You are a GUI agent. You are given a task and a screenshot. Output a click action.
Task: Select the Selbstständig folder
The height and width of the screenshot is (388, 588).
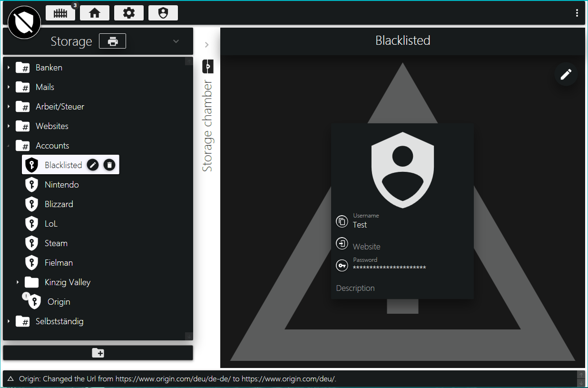pos(59,321)
